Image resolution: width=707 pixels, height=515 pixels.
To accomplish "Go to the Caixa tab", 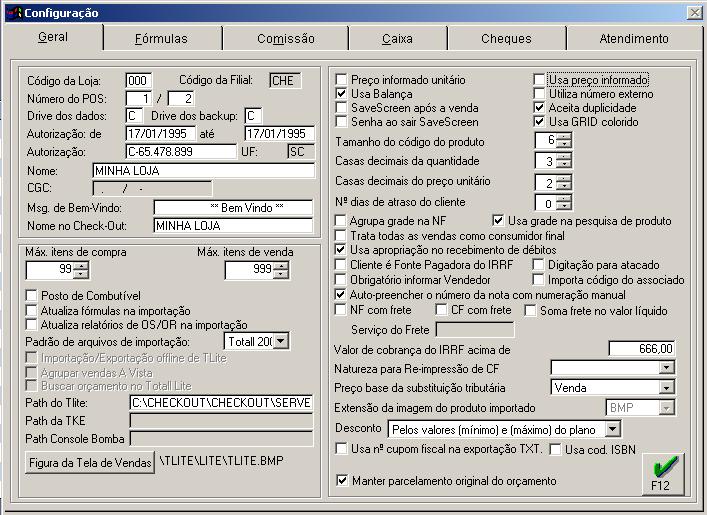I will pos(397,39).
